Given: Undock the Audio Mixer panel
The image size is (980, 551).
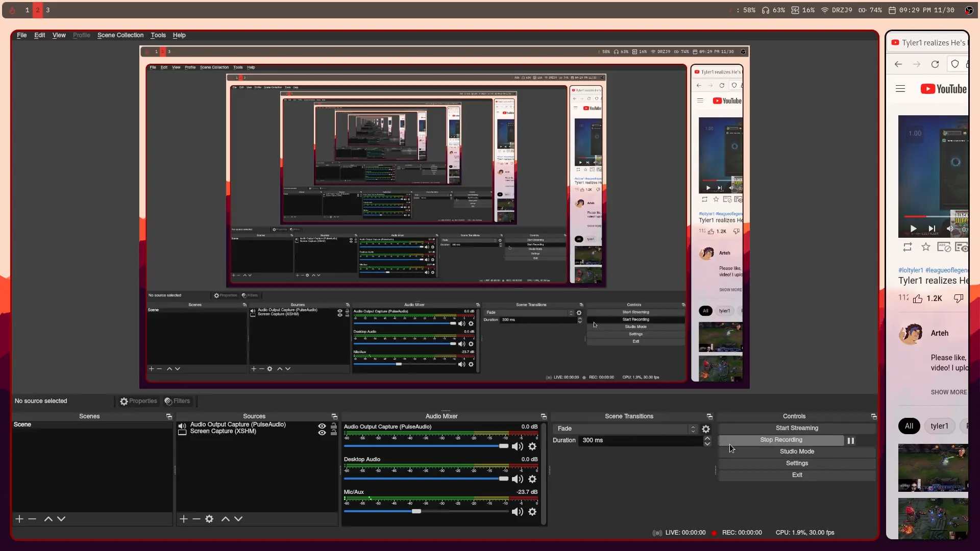Looking at the screenshot, I should [x=544, y=417].
